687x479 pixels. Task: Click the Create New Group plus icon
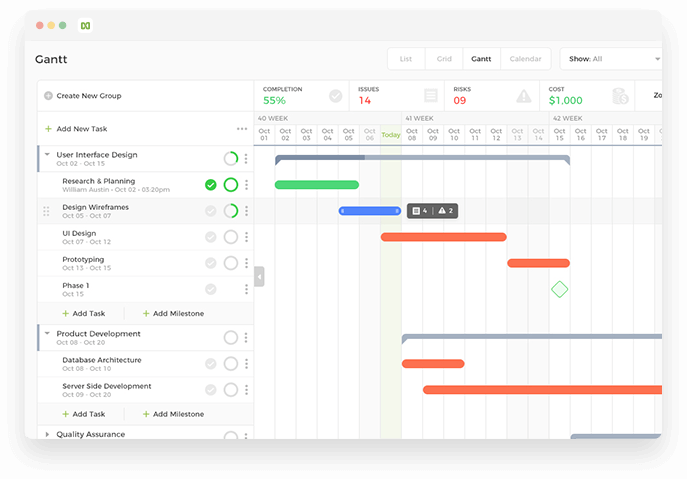tap(48, 96)
